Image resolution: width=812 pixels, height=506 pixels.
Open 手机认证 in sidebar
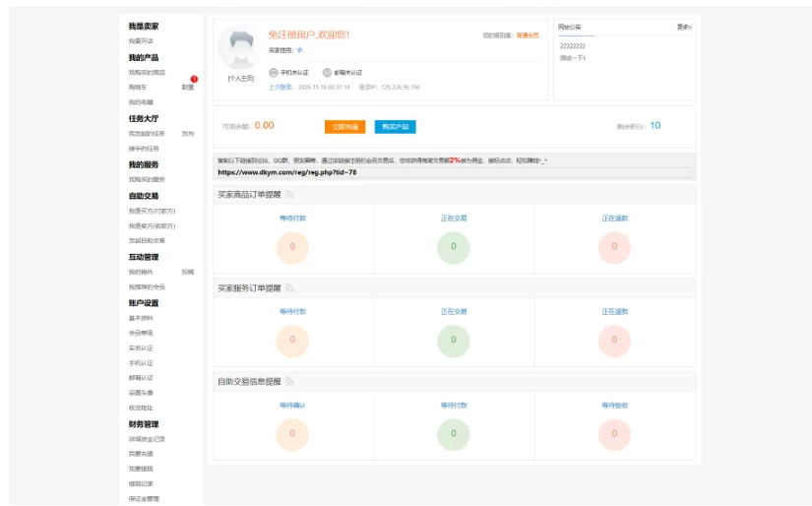141,363
